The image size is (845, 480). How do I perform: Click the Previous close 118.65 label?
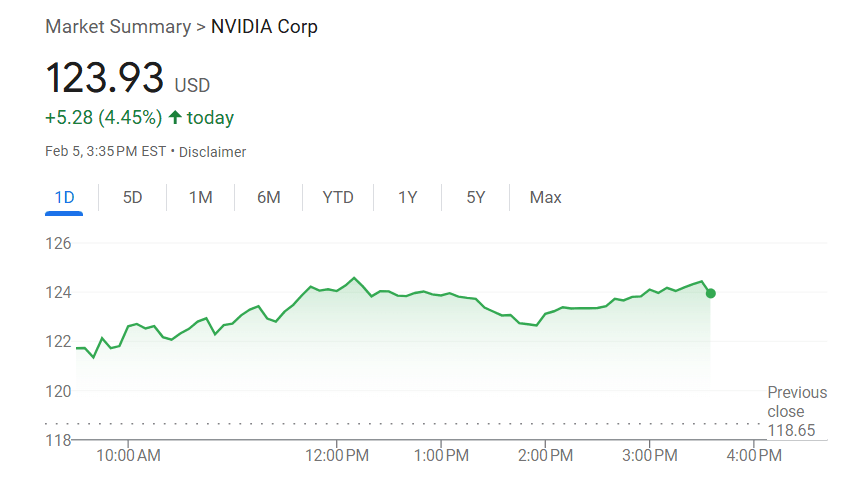click(x=797, y=411)
